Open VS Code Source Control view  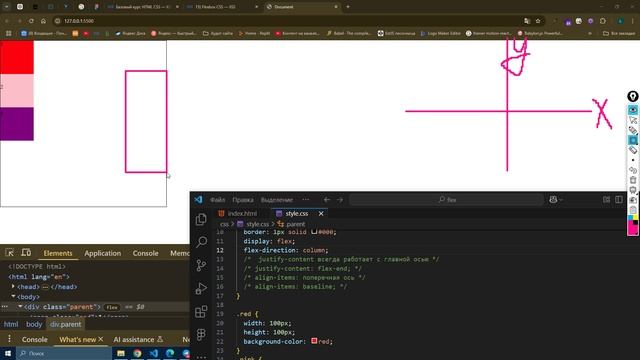pyautogui.click(x=201, y=265)
